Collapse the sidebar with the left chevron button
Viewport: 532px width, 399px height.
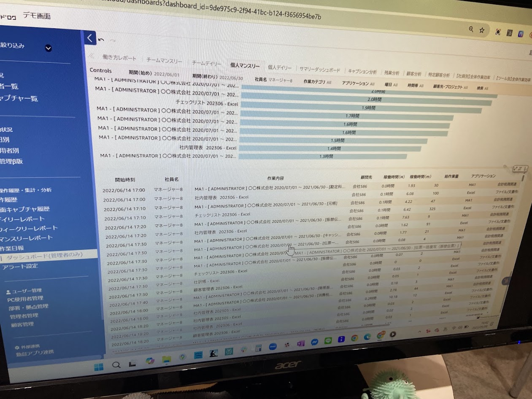click(x=89, y=38)
